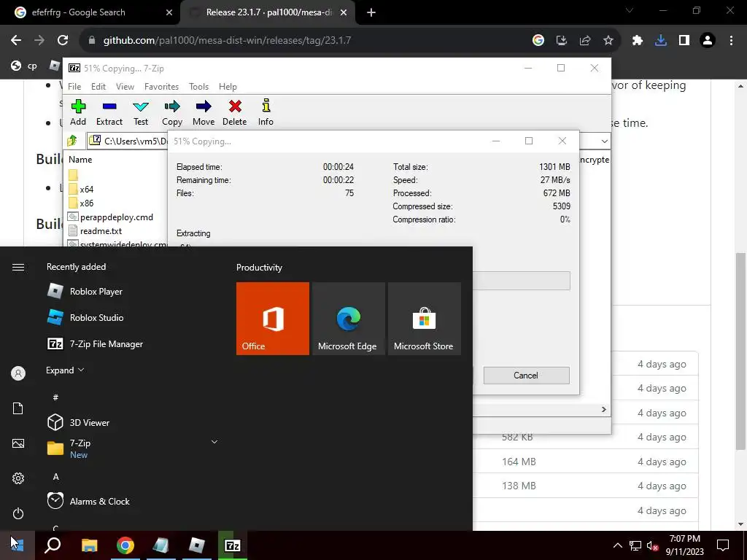
Task: Open Chrome tab search dropdown arrow
Action: click(630, 10)
